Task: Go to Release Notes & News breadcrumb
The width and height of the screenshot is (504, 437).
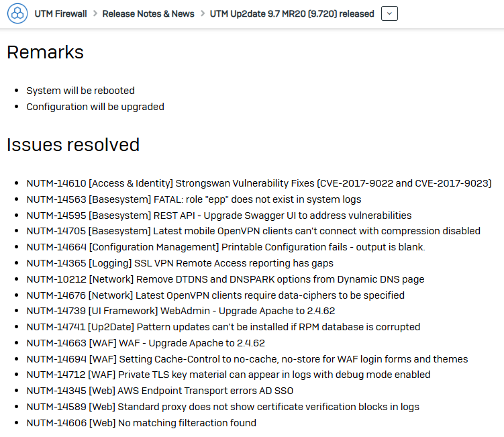Action: tap(148, 14)
